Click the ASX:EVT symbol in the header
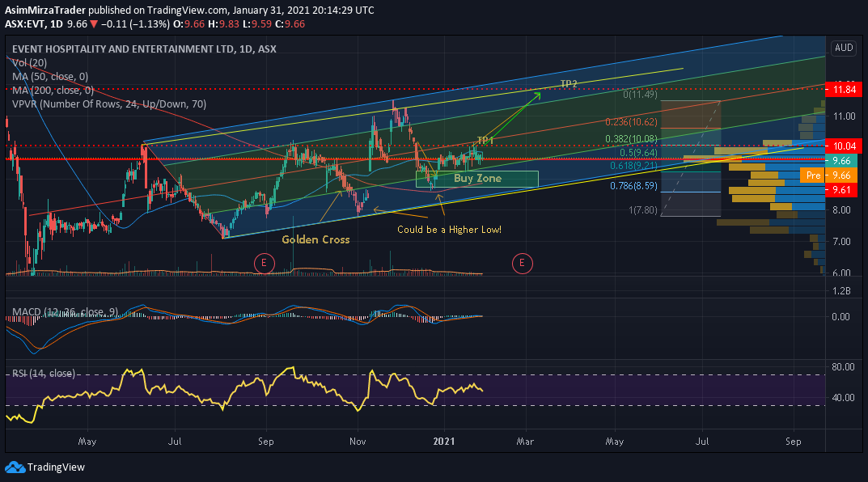Screen dimensions: 868x482 [x=25, y=23]
